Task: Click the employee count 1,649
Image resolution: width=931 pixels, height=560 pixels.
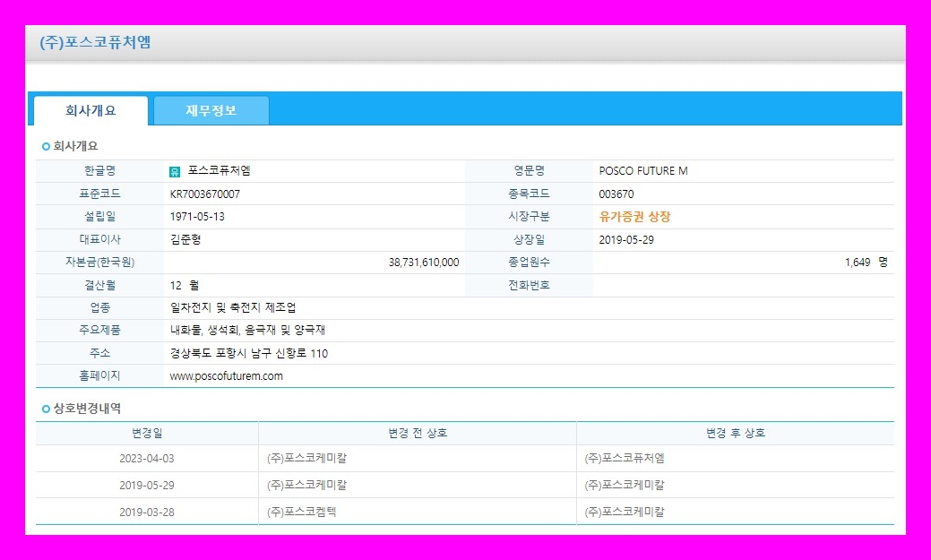Action: tap(858, 263)
